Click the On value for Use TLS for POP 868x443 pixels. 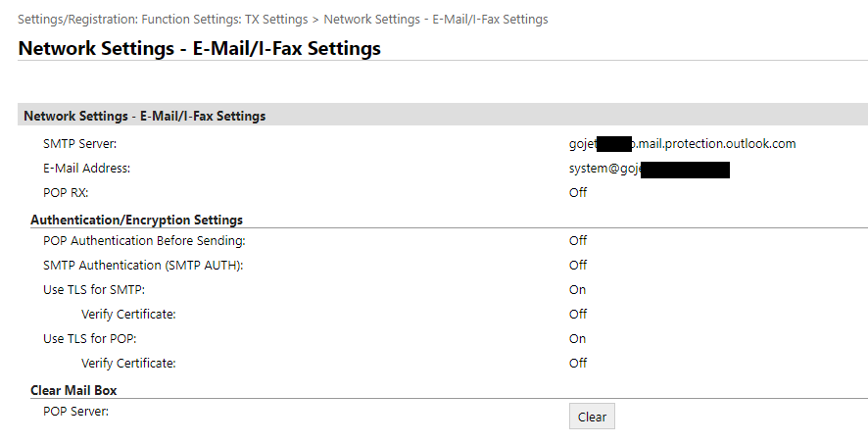[577, 338]
